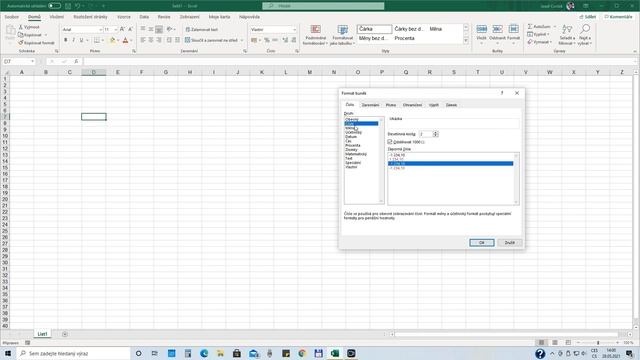640x360 pixels.
Task: Click OK in Formát buněk dialog
Action: point(482,242)
